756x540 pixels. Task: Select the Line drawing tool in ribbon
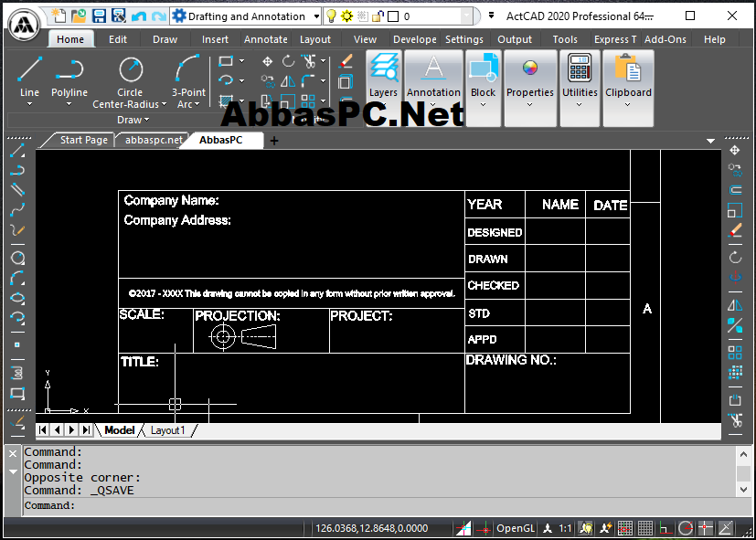(x=29, y=77)
